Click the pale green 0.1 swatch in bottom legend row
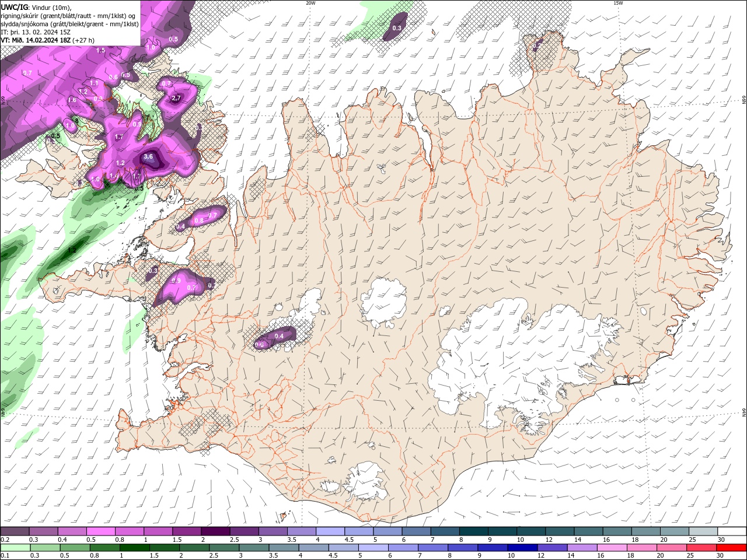 click(15, 547)
